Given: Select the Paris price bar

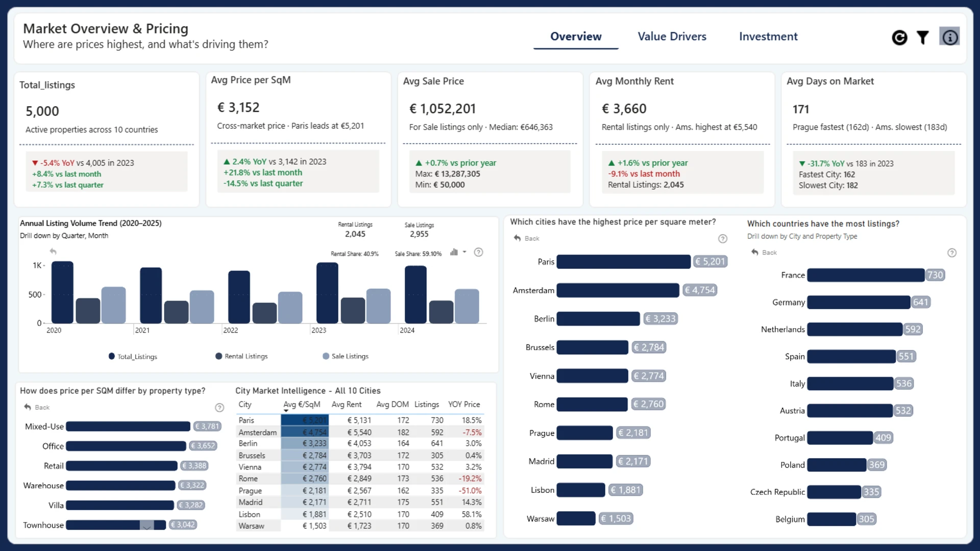Looking at the screenshot, I should pyautogui.click(x=623, y=262).
